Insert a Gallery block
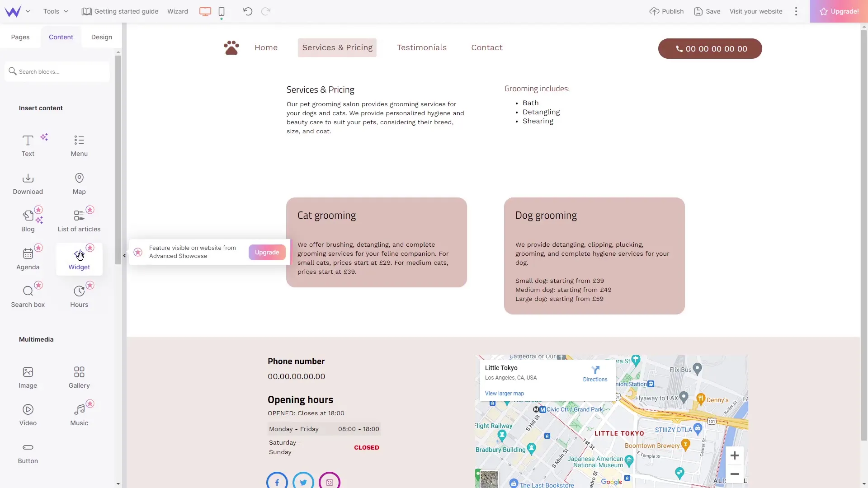 point(79,377)
